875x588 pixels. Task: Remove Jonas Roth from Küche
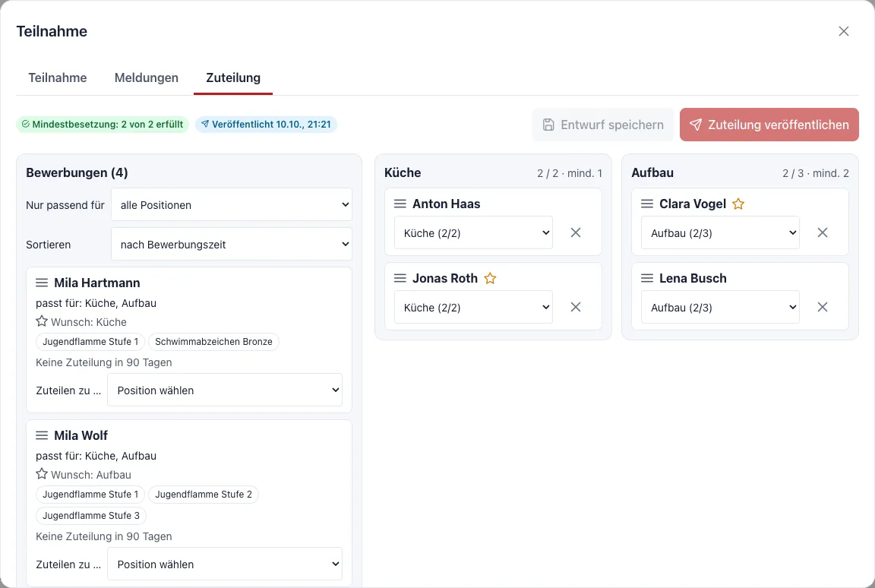coord(575,307)
